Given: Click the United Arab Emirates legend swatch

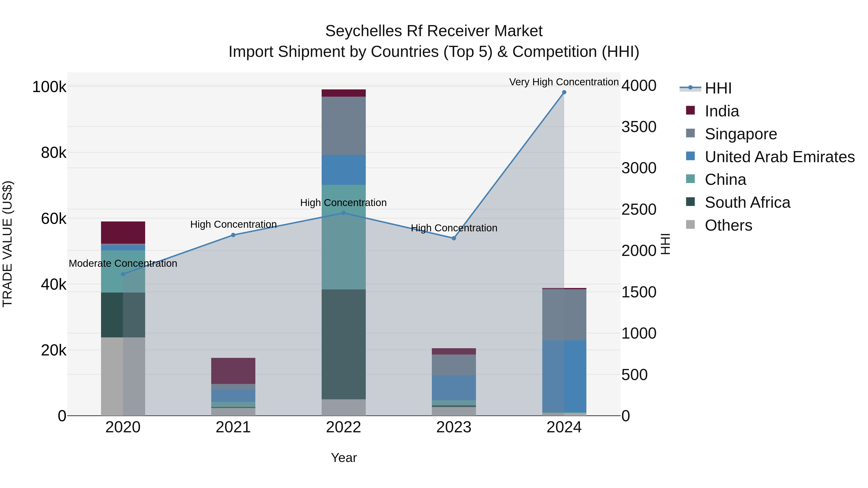Looking at the screenshot, I should (691, 156).
